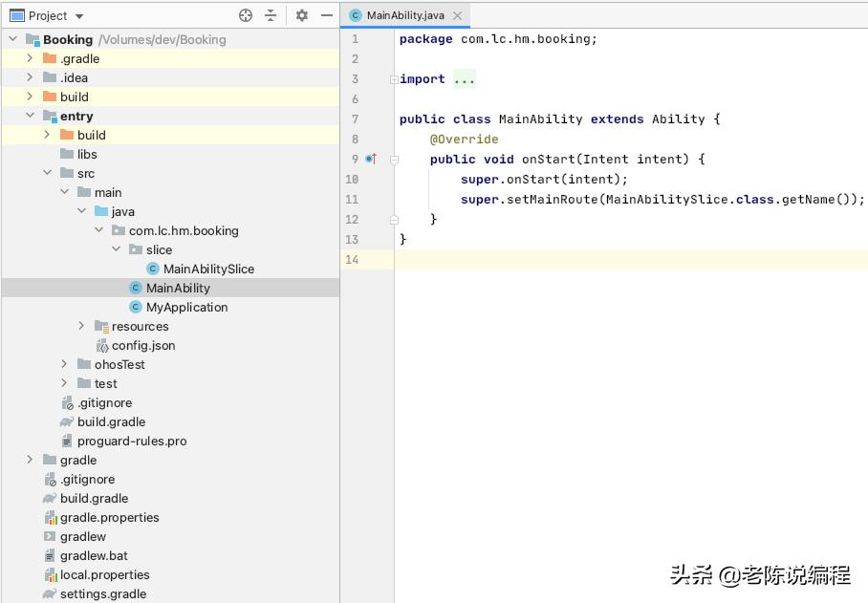This screenshot has height=603, width=868.
Task: Click the MainAbilitySlice class icon
Action: pyautogui.click(x=153, y=269)
